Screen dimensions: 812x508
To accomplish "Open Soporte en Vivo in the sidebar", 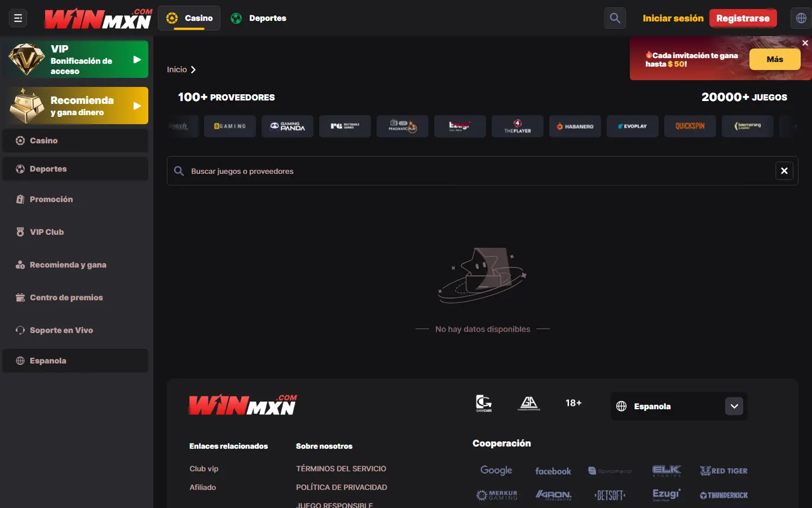I will 76,330.
